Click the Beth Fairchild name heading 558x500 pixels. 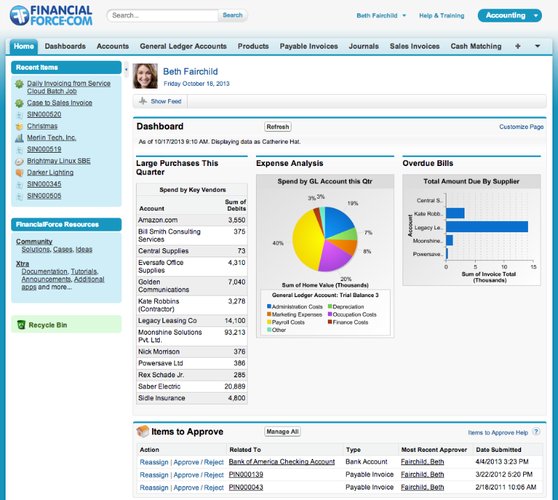(190, 72)
